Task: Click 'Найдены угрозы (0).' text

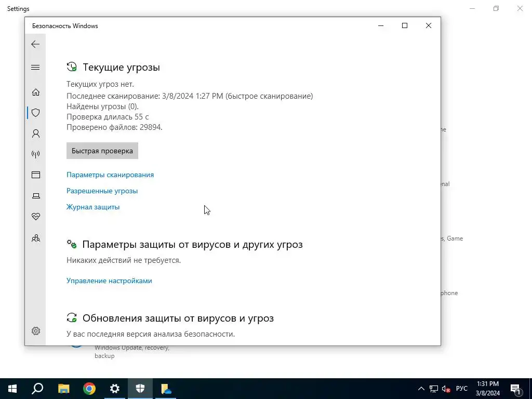Action: [102, 107]
